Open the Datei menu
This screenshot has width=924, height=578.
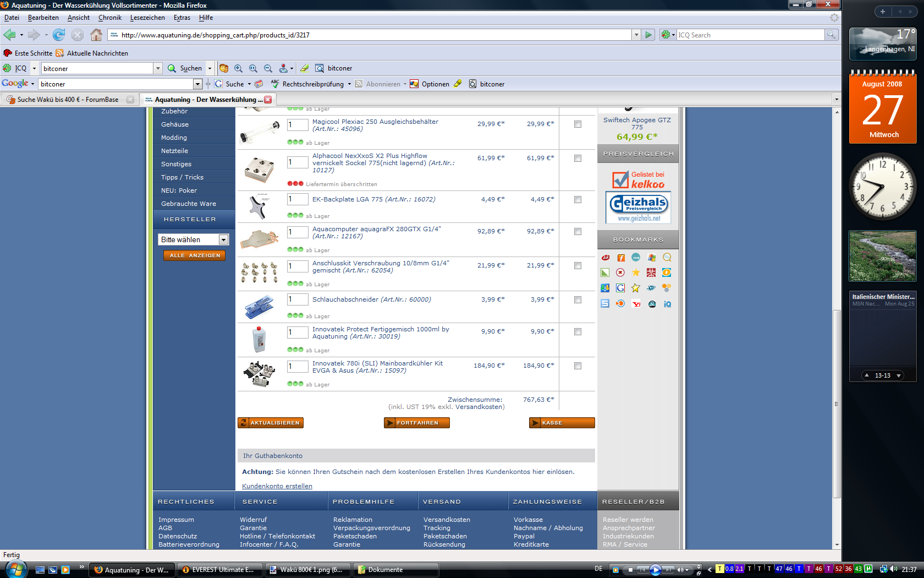pyautogui.click(x=12, y=18)
